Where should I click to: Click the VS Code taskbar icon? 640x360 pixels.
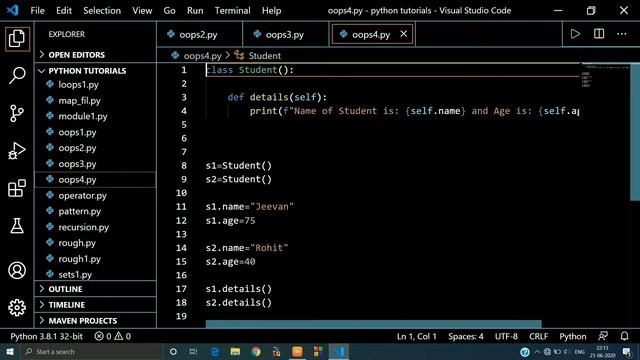339,351
